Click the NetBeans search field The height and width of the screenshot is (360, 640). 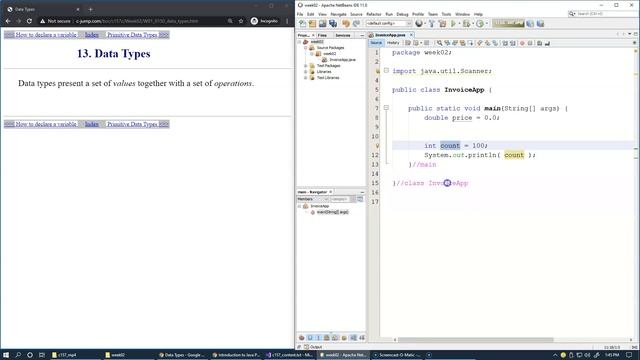point(603,14)
